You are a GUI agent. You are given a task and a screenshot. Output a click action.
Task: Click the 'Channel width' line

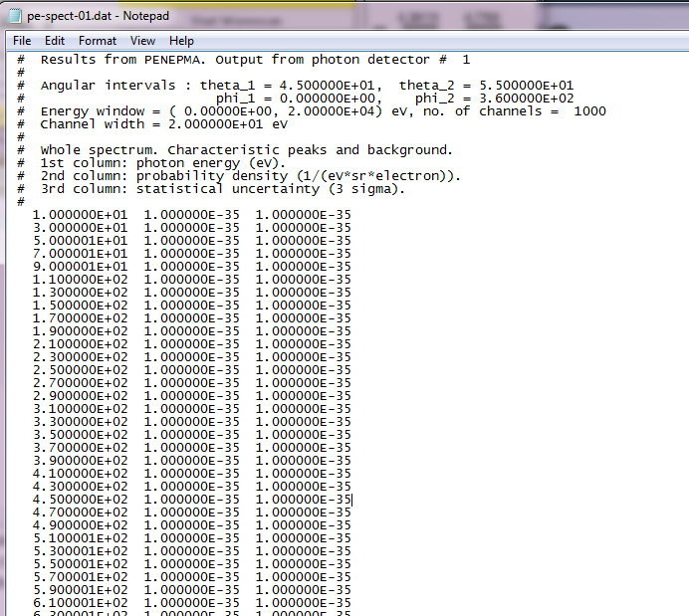coord(163,124)
